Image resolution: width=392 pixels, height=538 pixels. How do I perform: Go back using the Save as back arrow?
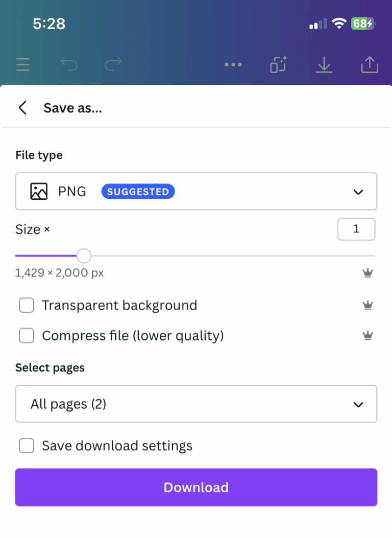point(22,108)
